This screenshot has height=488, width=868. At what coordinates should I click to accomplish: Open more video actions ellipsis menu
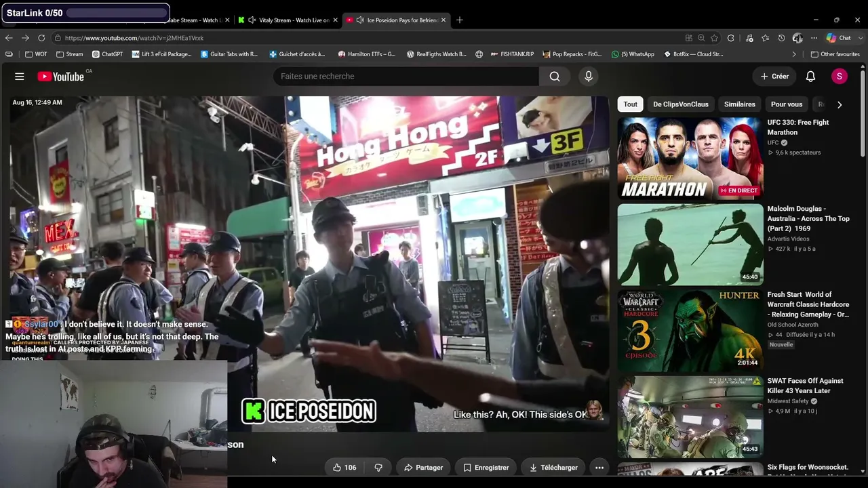(599, 468)
